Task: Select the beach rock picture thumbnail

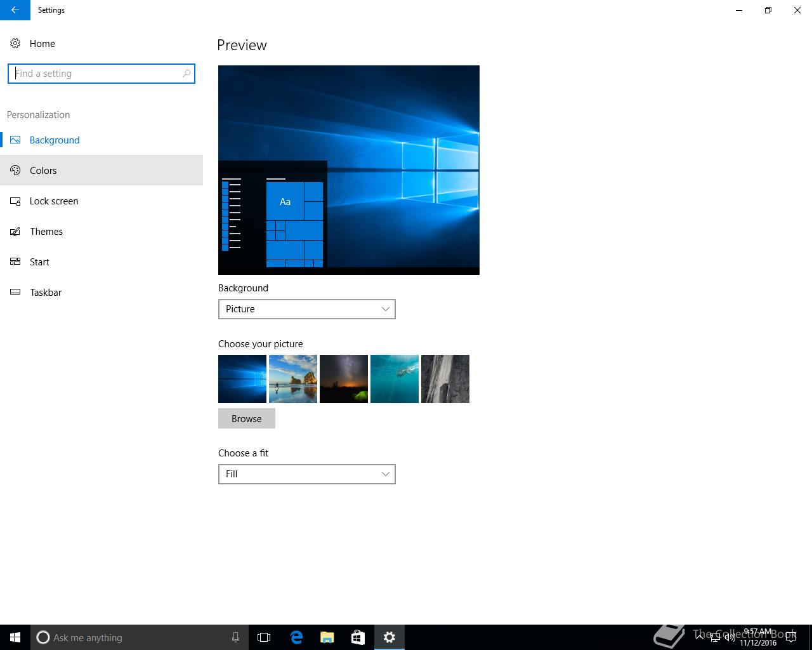Action: click(293, 379)
